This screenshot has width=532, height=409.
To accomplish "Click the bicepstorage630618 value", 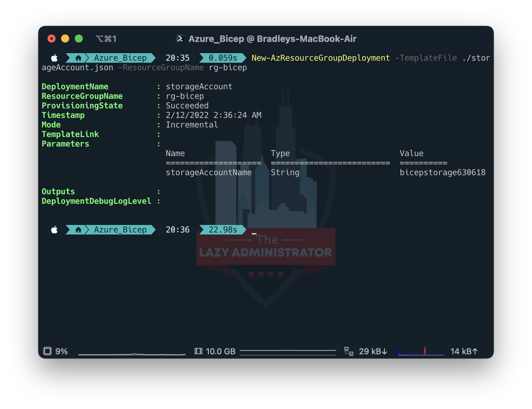I will point(443,172).
